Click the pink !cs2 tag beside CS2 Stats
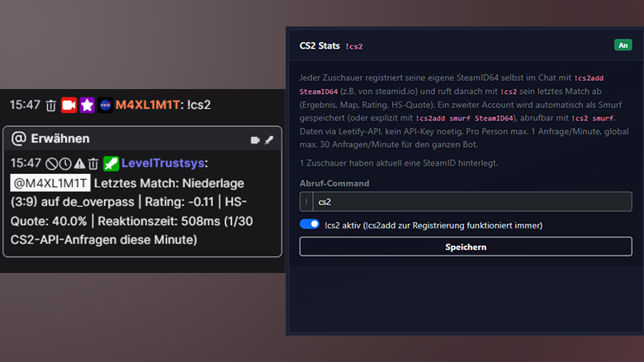This screenshot has width=644, height=362. pyautogui.click(x=353, y=46)
